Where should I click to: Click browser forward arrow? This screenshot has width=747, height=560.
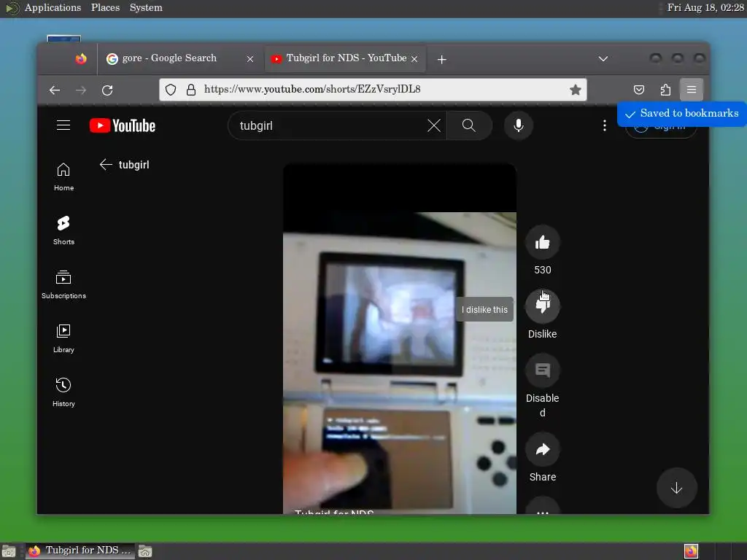[x=81, y=90]
